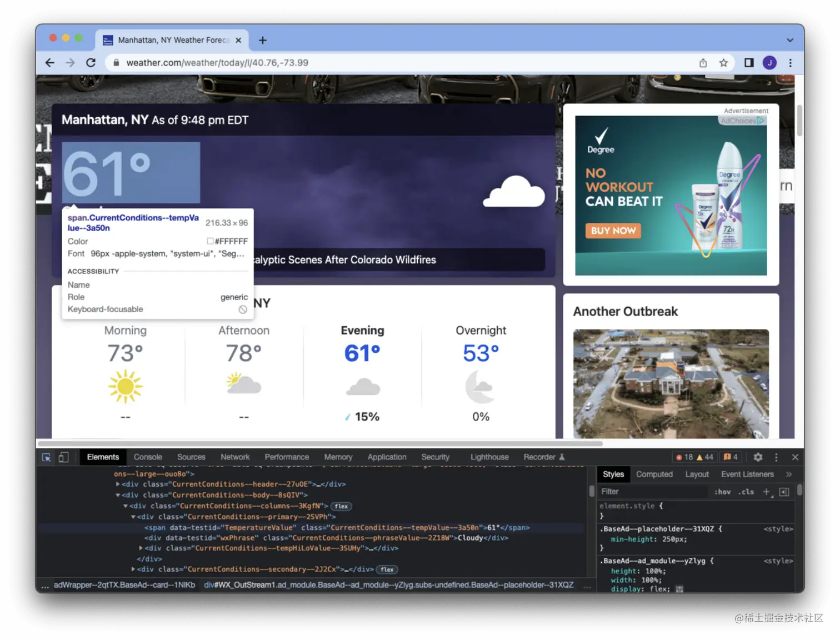The height and width of the screenshot is (640, 840).
Task: Toggle flex badge on columns div
Action: click(341, 506)
